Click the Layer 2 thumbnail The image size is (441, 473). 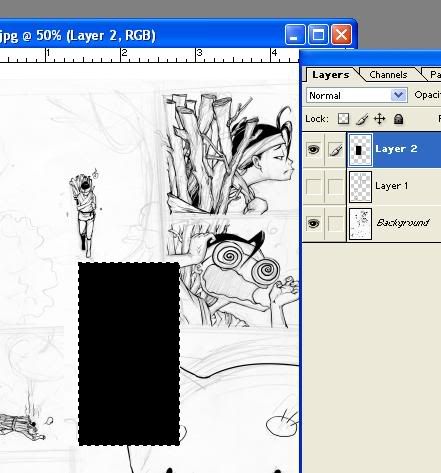click(360, 150)
